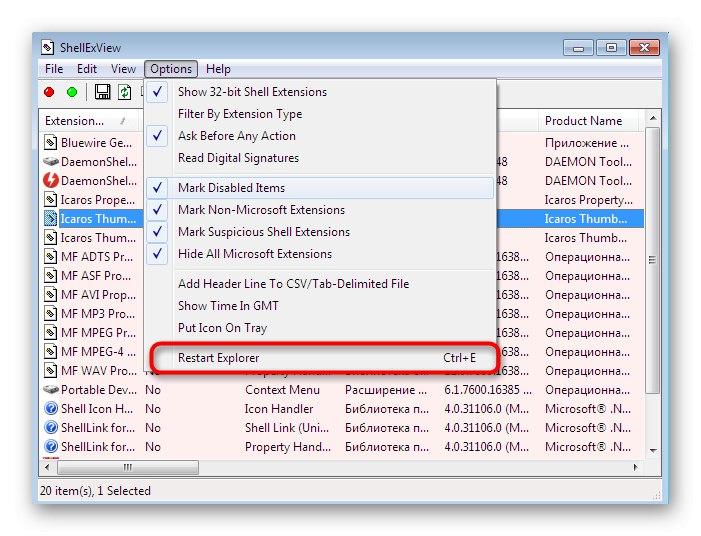This screenshot has height=536, width=701.
Task: Click the Shell Link (Uni... type cell
Action: tap(287, 428)
